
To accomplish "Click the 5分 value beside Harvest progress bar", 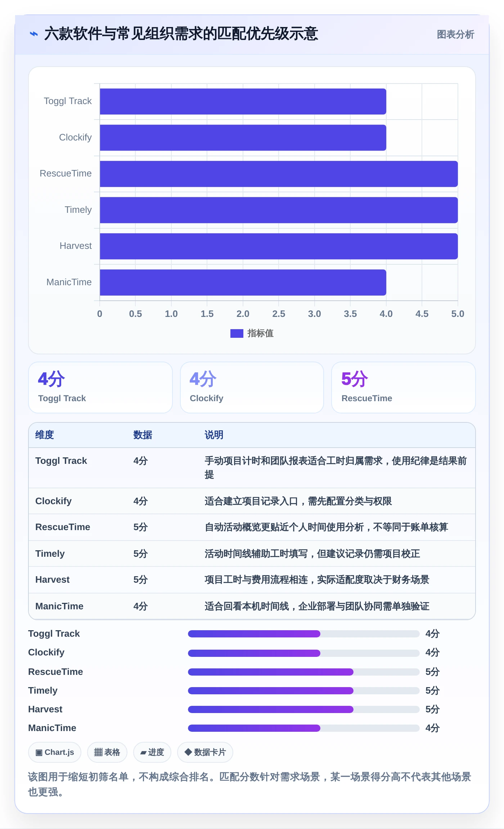I will tap(432, 709).
